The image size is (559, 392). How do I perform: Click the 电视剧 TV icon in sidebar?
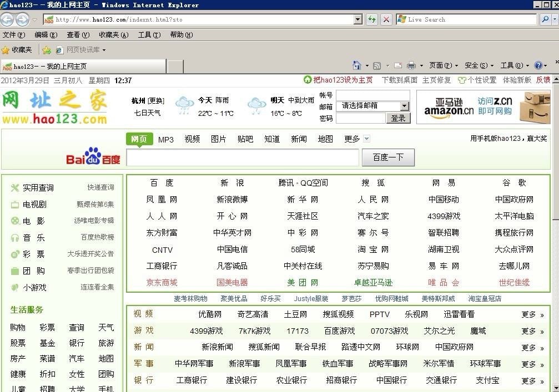coord(14,205)
